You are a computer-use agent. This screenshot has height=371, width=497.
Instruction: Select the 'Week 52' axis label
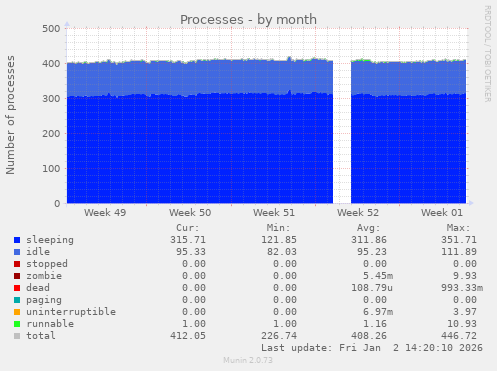click(x=358, y=213)
